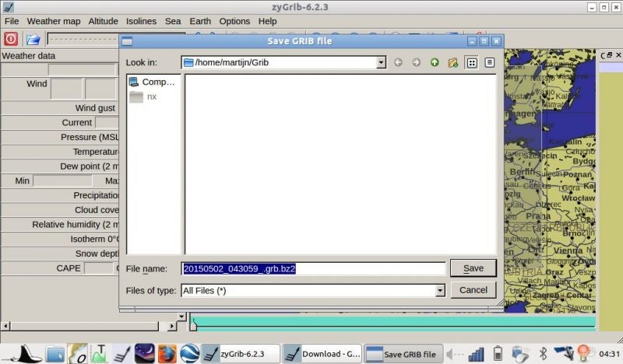Image resolution: width=623 pixels, height=364 pixels.
Task: Open the Help menu
Action: (x=267, y=21)
